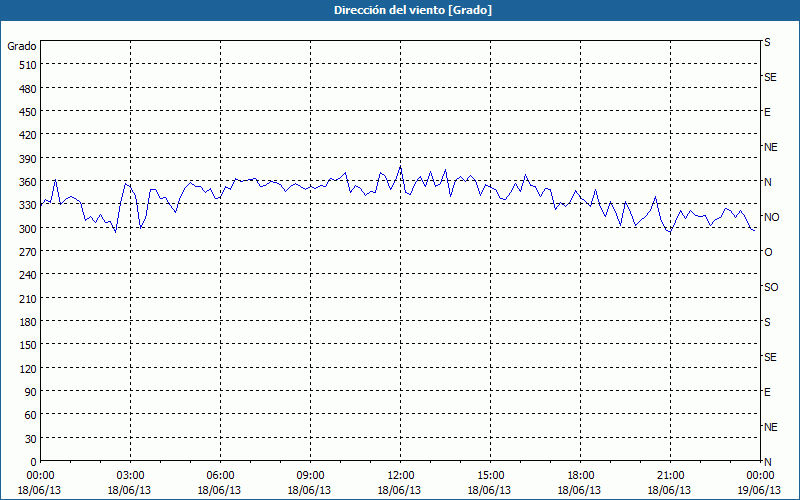
Task: Select the 240 y-axis tick label
Action: pos(28,276)
